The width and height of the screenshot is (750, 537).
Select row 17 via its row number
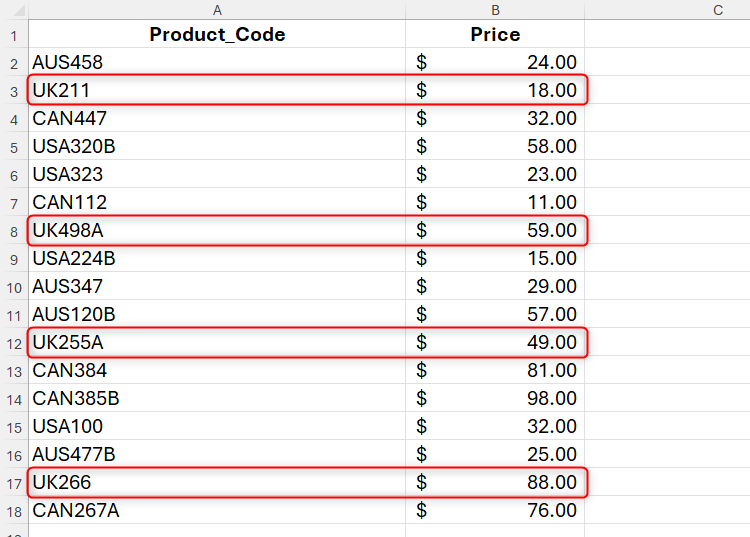pos(14,483)
